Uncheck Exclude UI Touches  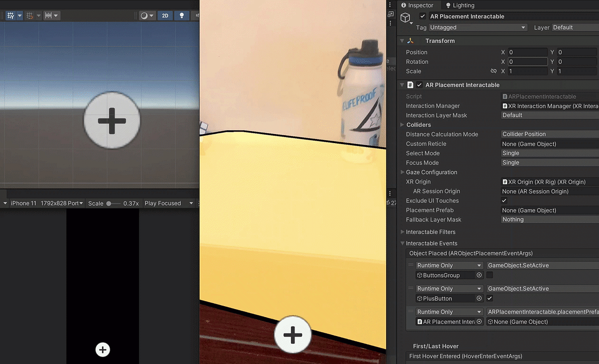[504, 200]
